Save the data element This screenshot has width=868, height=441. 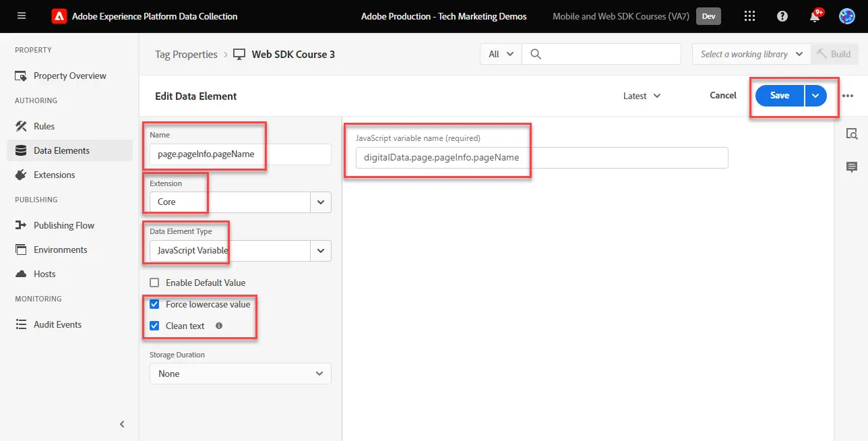[x=780, y=96]
